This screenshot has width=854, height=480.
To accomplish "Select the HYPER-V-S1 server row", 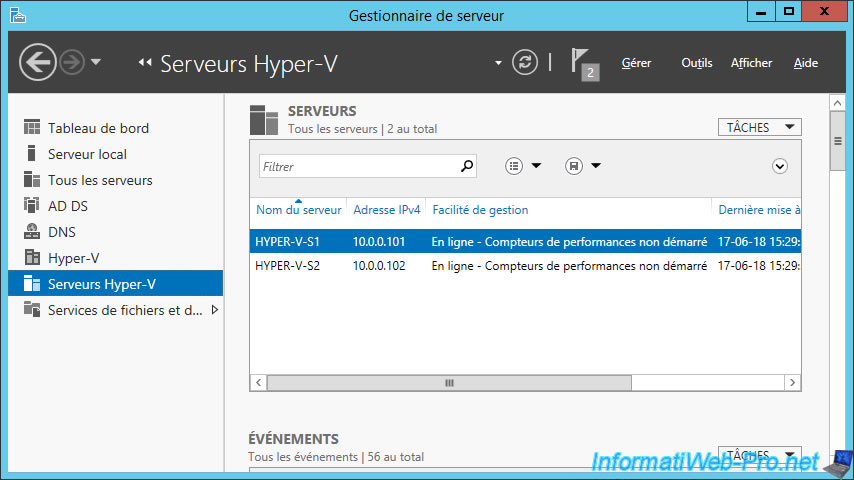I will [525, 241].
